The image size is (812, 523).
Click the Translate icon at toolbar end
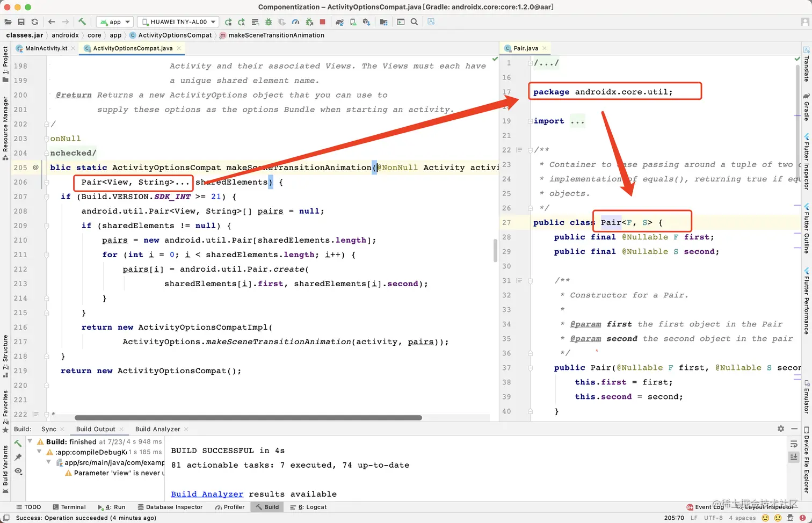tap(431, 22)
